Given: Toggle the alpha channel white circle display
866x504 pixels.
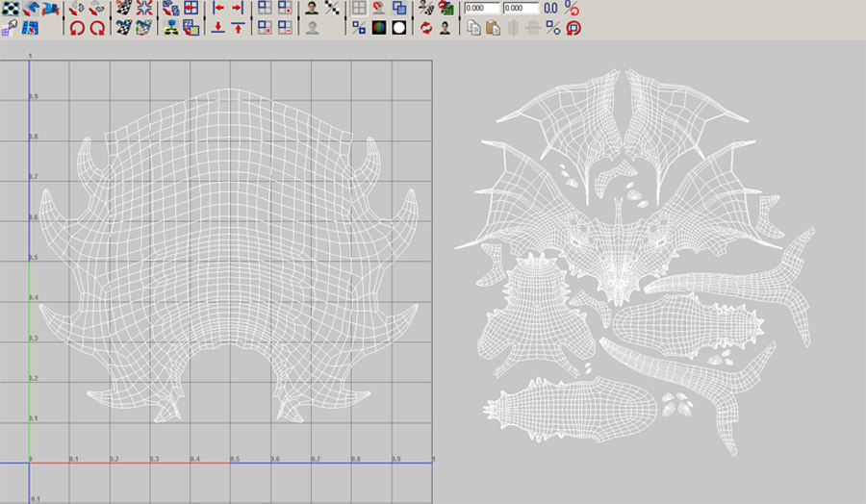Looking at the screenshot, I should [398, 28].
